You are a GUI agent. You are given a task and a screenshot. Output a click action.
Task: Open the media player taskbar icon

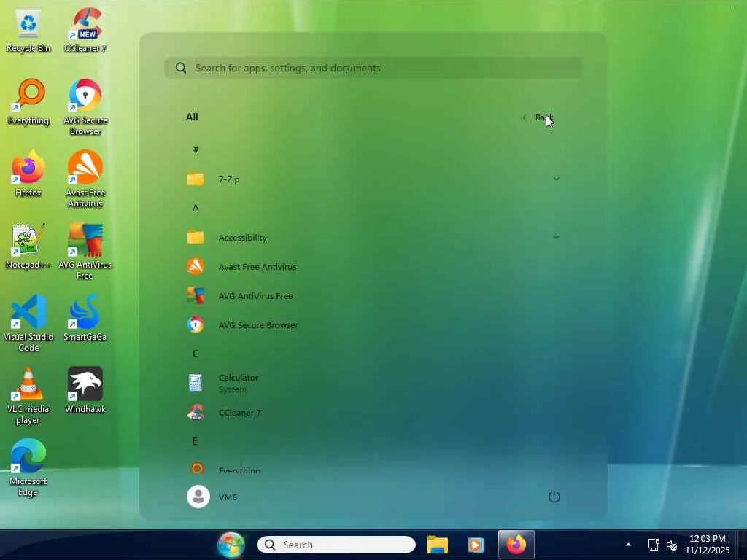476,545
